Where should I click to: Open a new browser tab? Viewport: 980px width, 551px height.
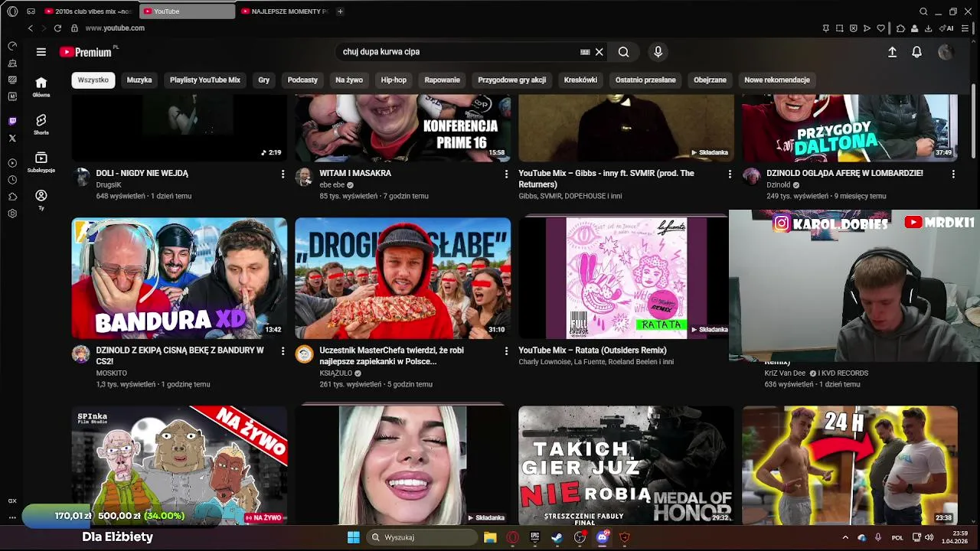(x=340, y=11)
